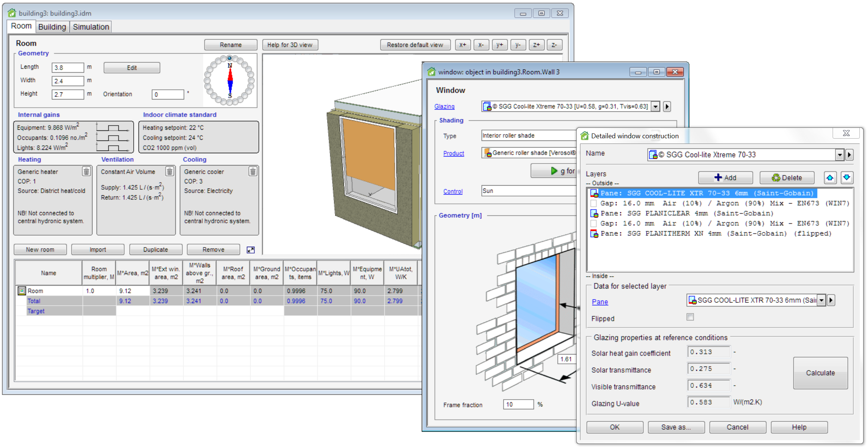
Task: Delete the Generic cooler via trash icon
Action: coord(253,171)
